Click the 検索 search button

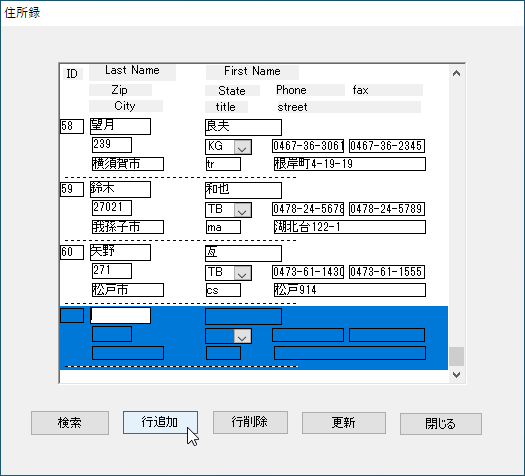(70, 423)
